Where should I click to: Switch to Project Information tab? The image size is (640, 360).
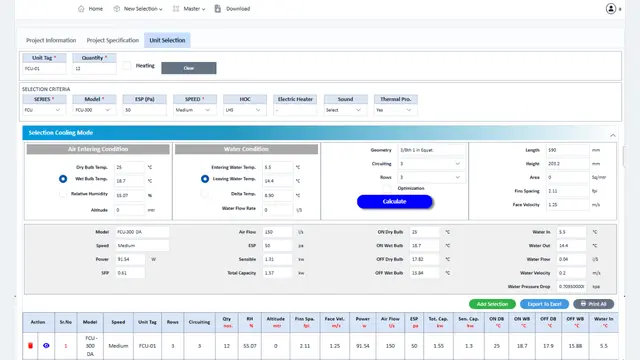click(51, 40)
